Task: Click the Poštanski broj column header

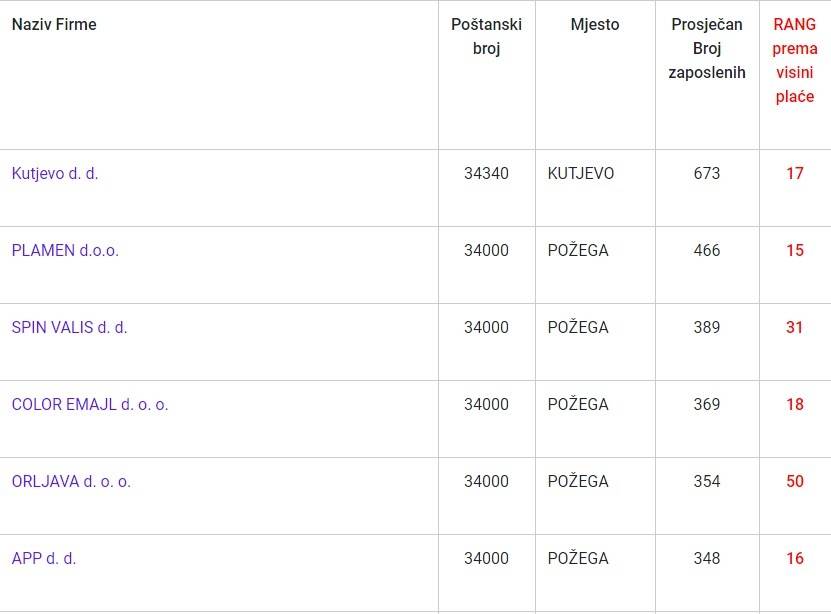Action: coord(486,36)
